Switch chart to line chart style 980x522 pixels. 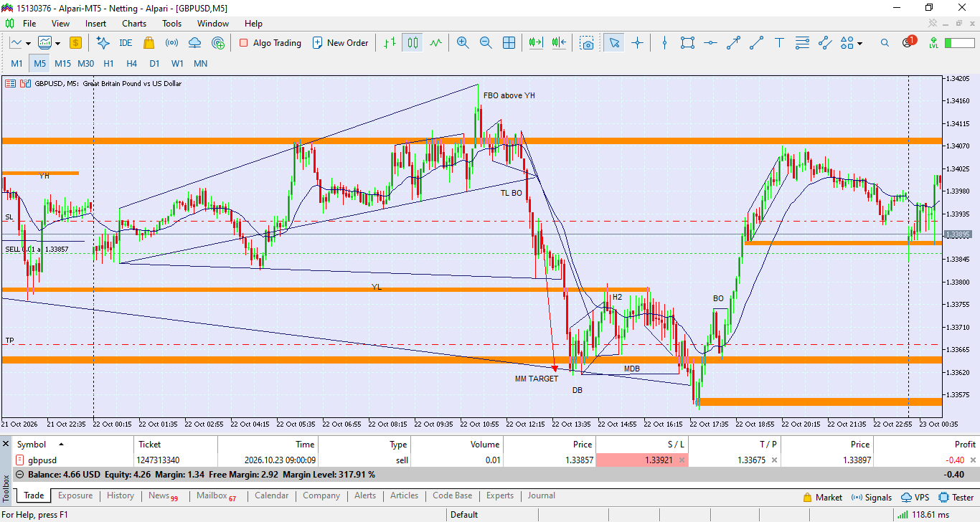435,43
